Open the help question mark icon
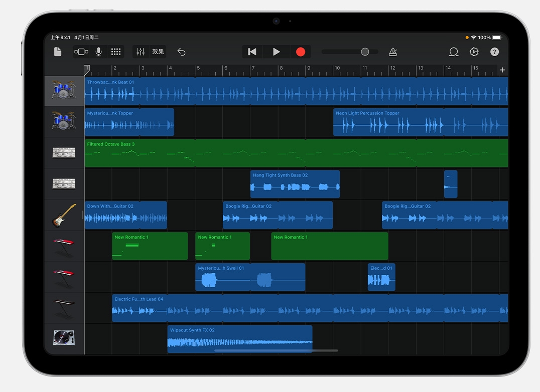This screenshot has height=392, width=540. 494,52
